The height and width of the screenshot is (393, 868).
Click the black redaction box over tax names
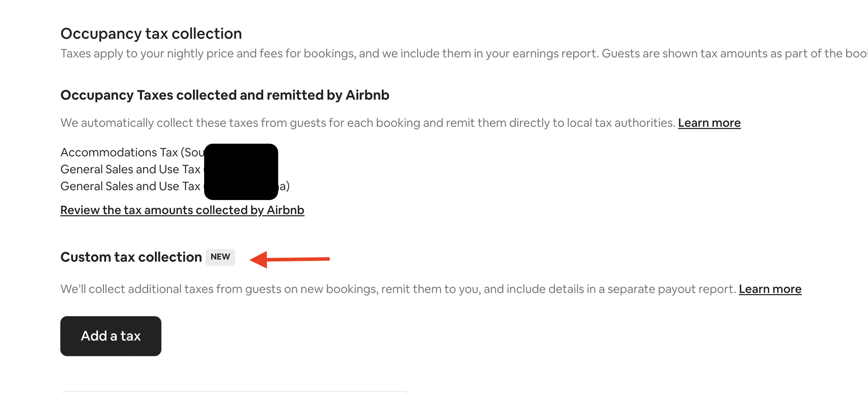click(241, 171)
